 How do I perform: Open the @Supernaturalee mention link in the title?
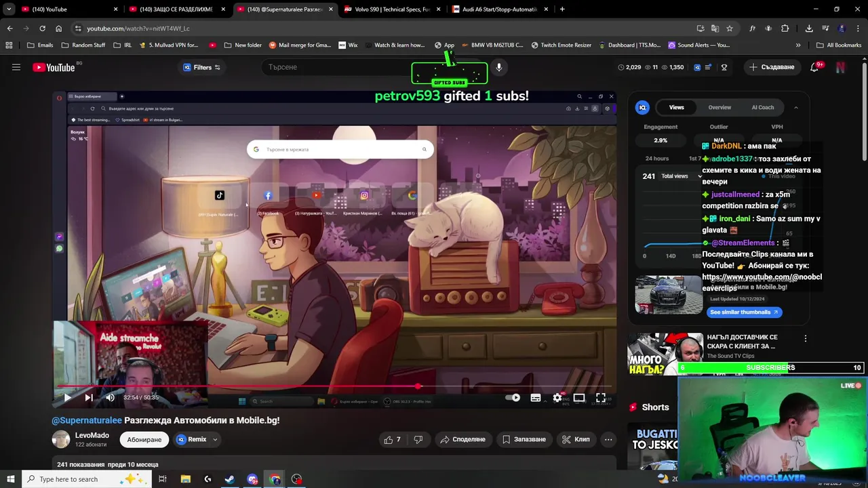pyautogui.click(x=87, y=420)
